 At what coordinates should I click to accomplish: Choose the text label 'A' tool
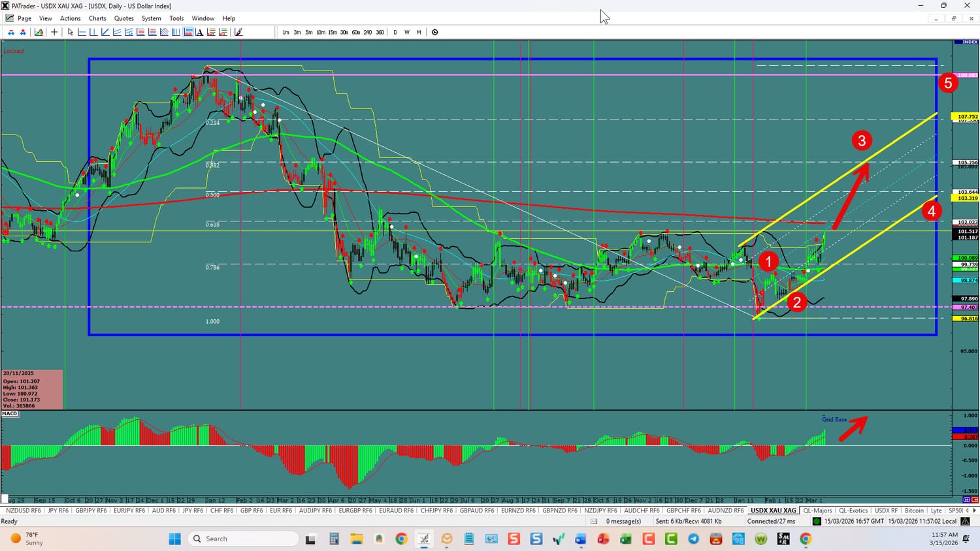click(x=199, y=32)
